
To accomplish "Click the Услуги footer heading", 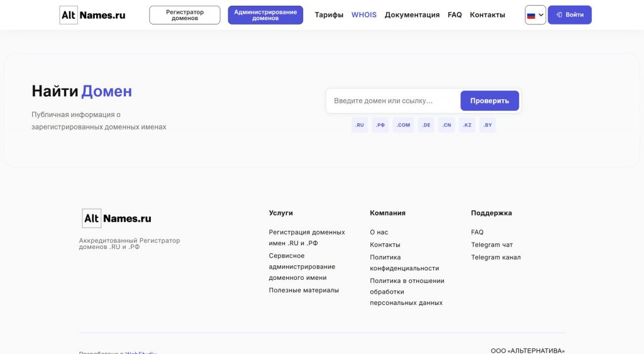I will tap(281, 213).
